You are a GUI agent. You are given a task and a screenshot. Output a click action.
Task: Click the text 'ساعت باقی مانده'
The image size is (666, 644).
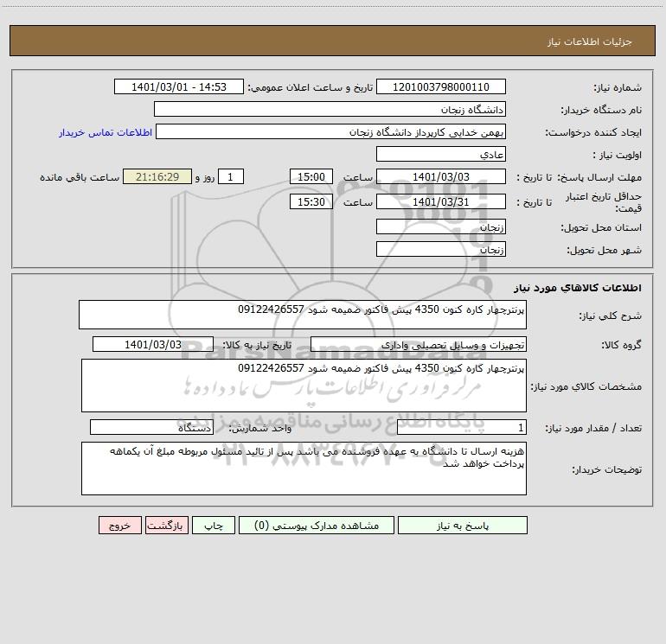click(x=80, y=177)
